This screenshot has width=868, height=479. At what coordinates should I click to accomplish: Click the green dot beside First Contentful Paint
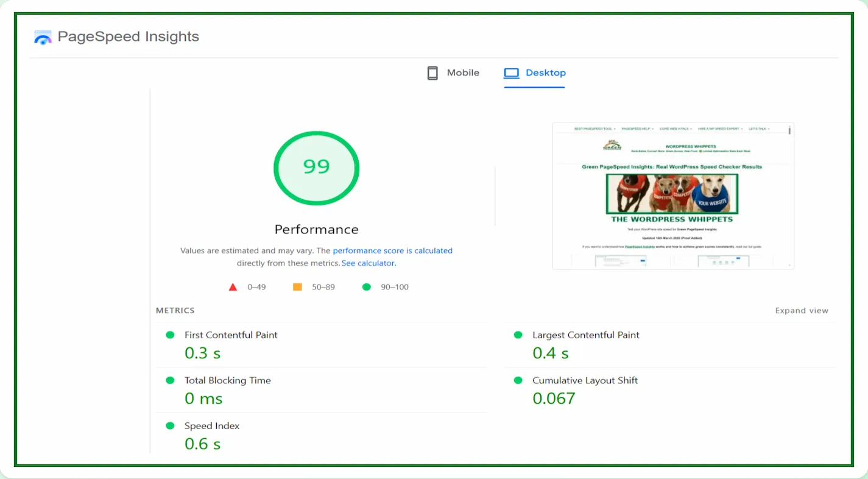point(171,335)
